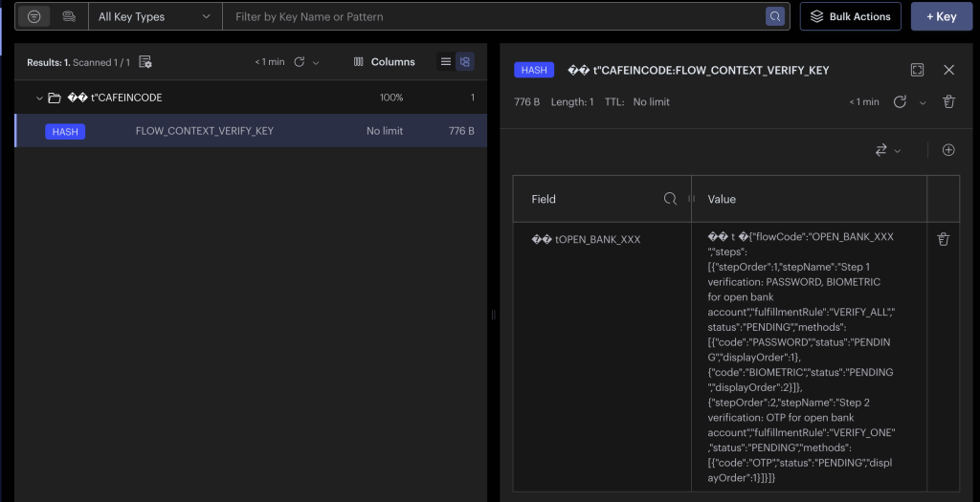Open key list auto-refresh options arrow

pos(316,62)
